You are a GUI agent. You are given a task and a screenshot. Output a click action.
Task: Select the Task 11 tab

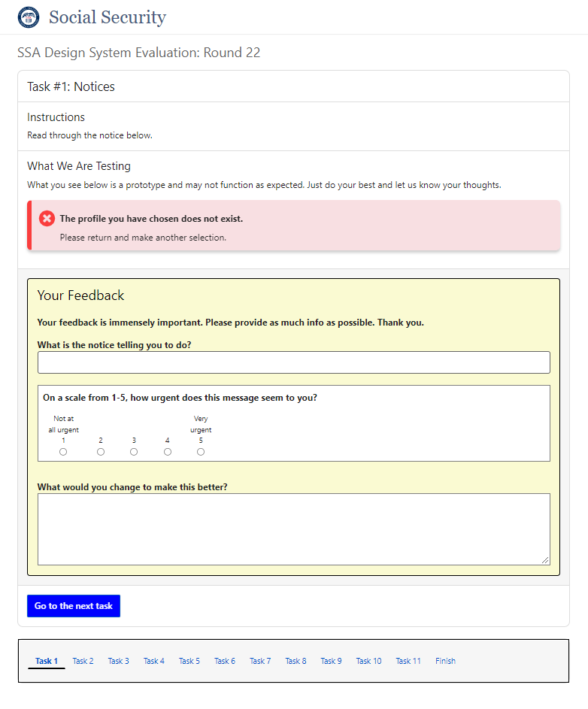click(408, 661)
